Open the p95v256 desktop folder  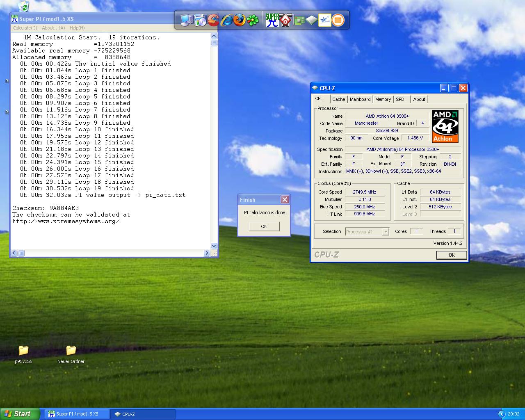coord(23,351)
